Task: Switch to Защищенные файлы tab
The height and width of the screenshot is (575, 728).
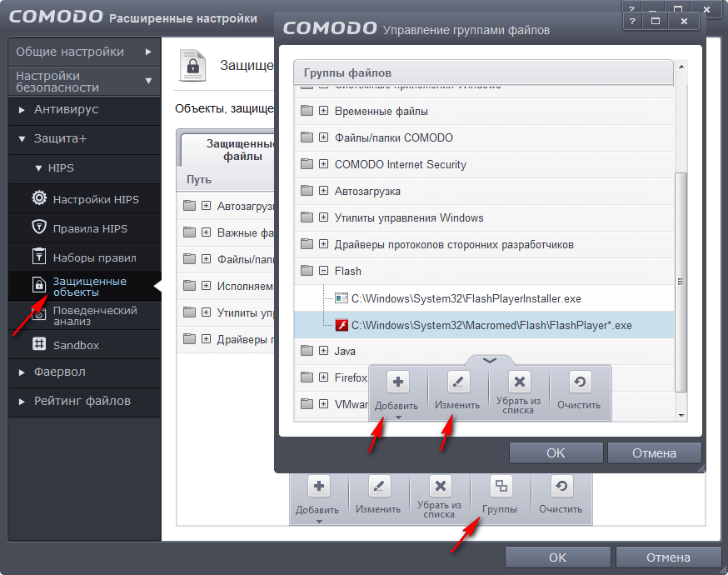Action: (228, 149)
